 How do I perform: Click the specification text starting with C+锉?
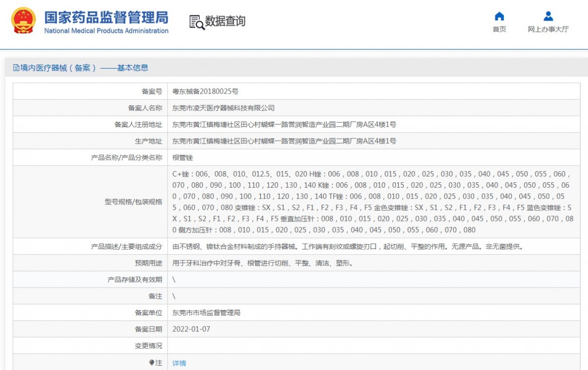tap(373, 202)
